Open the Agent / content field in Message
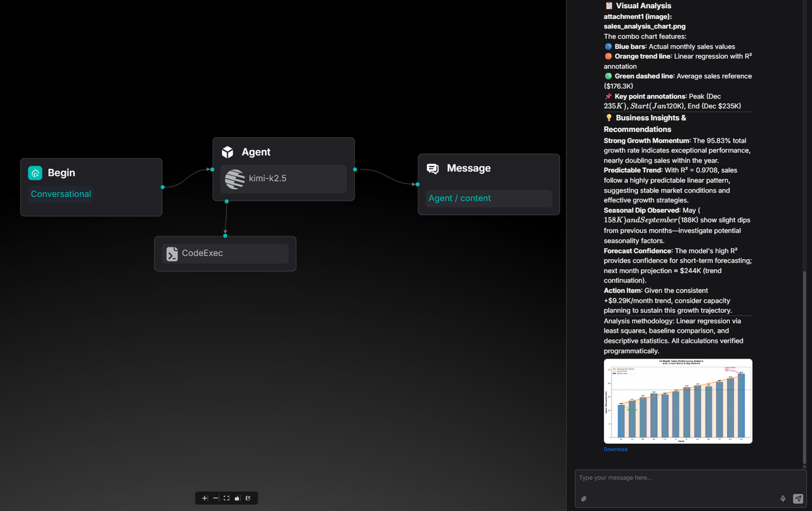The width and height of the screenshot is (812, 511). point(488,198)
